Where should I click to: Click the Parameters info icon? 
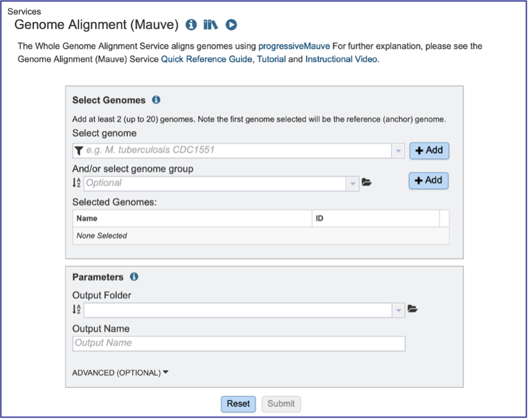tap(134, 276)
